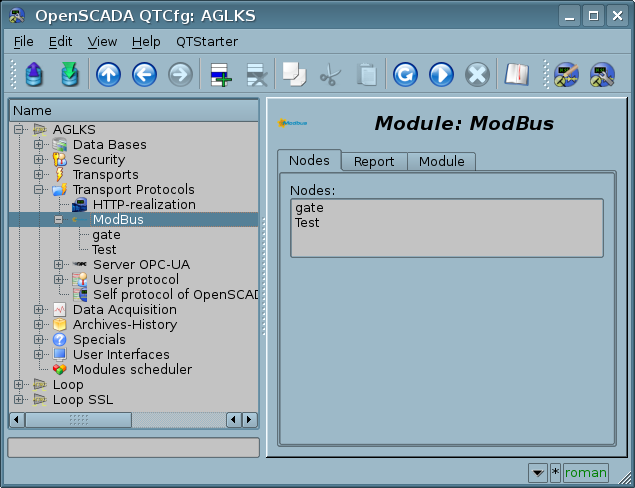This screenshot has width=635, height=488.
Task: Switch to the Module tab
Action: point(441,161)
